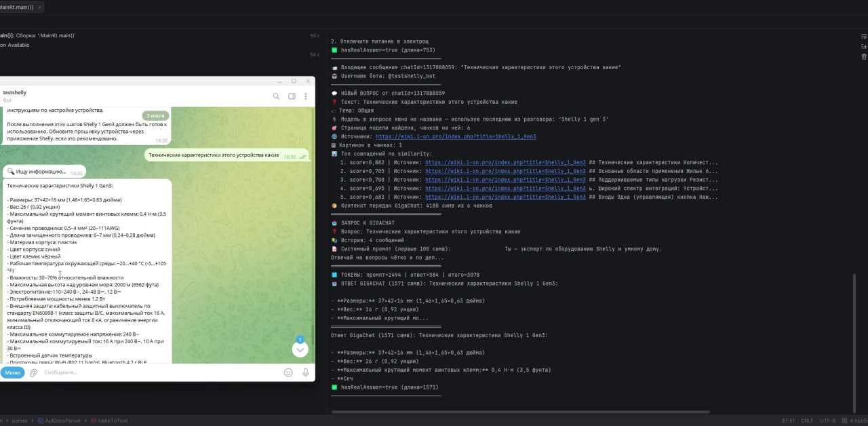Click the tableToText breadcrumb
The width and height of the screenshot is (868, 426).
(x=109, y=421)
